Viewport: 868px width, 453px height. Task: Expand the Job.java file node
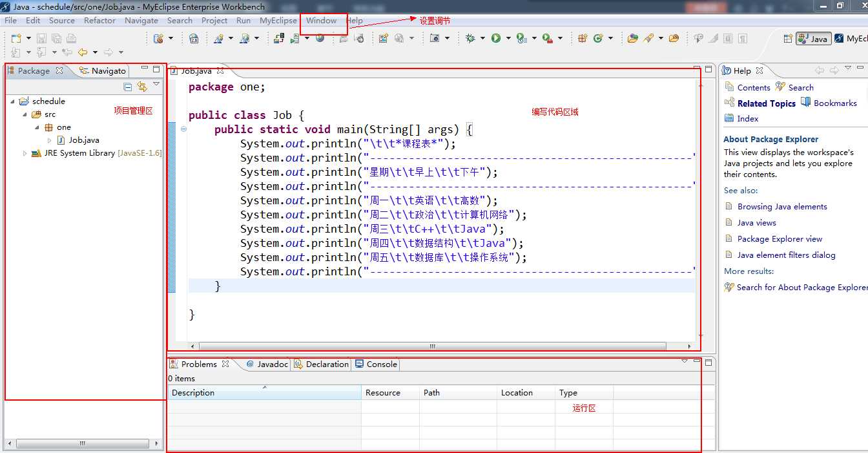tap(50, 140)
